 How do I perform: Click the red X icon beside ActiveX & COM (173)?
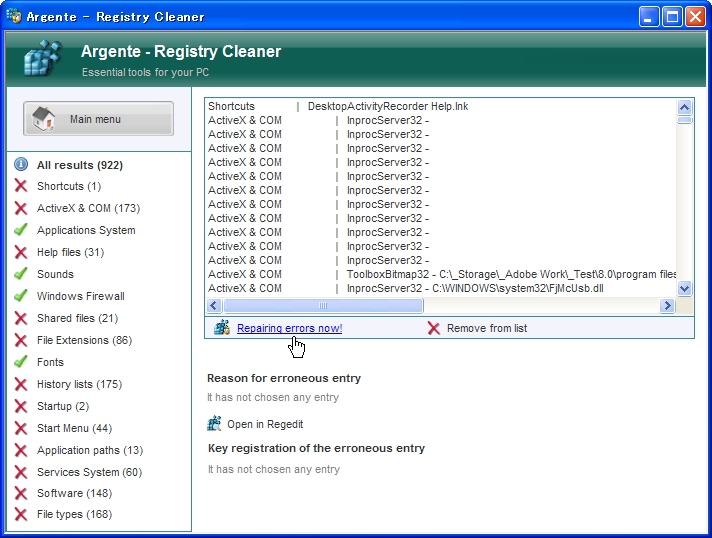point(21,208)
